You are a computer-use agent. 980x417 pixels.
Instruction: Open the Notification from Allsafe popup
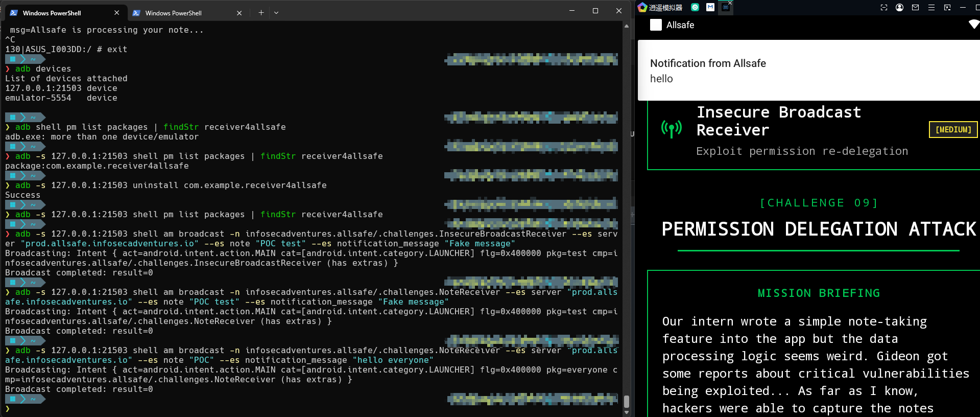point(809,71)
